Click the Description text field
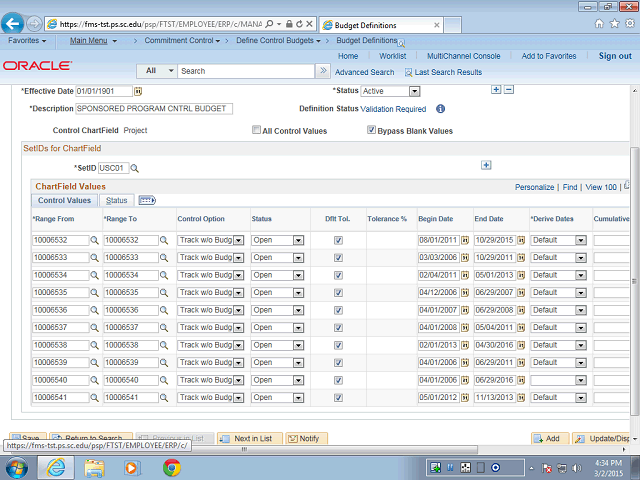The width and height of the screenshot is (640, 480). tap(152, 109)
